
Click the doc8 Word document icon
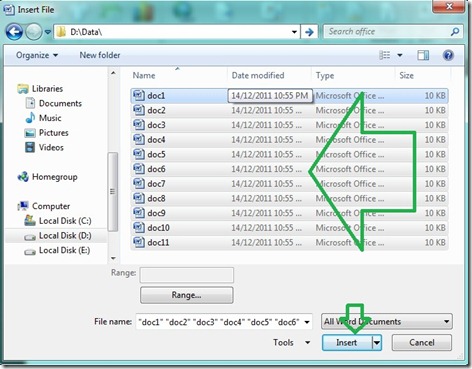tap(139, 198)
